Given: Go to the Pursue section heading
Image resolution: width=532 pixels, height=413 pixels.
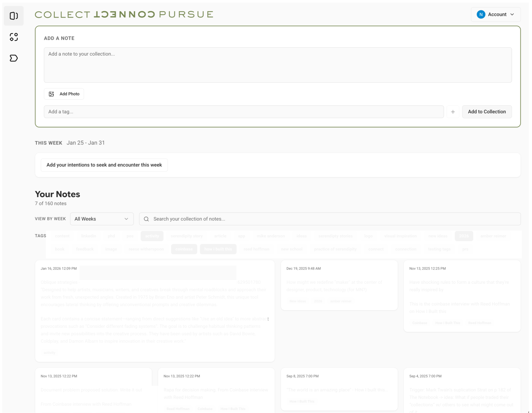Looking at the screenshot, I should 186,14.
